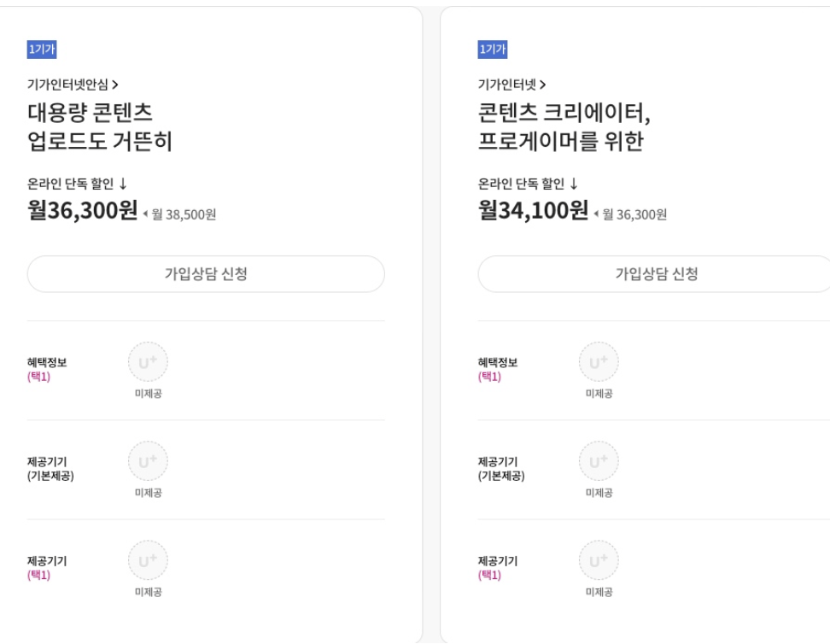This screenshot has height=644, width=830.
Task: Click the 기본제공 U+ icon in the 36,300원 card
Action: point(148,461)
